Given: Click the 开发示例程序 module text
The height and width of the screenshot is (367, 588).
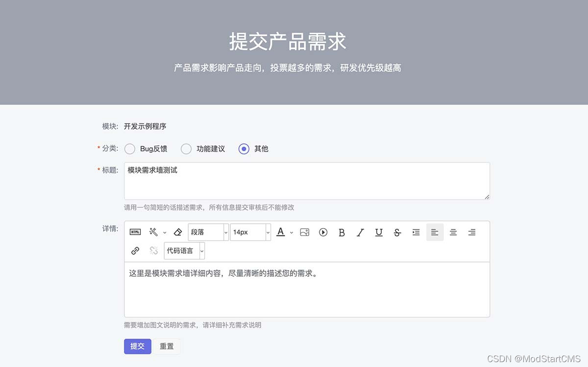Looking at the screenshot, I should pyautogui.click(x=145, y=127).
